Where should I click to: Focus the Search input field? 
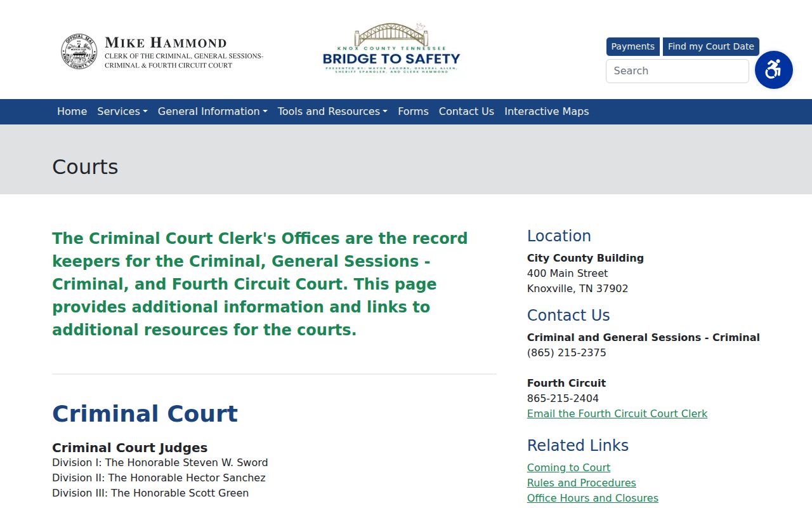[678, 71]
